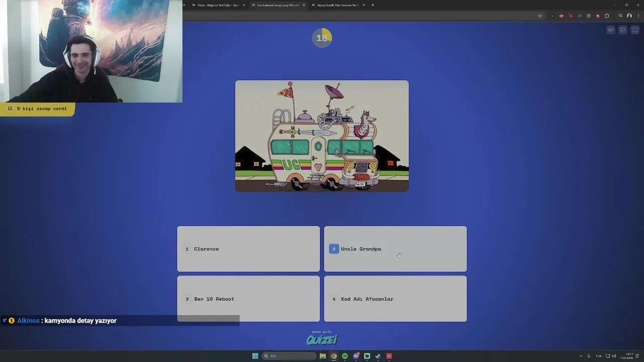Show hidden system tray icons chevron
Screen dimensions: 644x362
pos(581,356)
